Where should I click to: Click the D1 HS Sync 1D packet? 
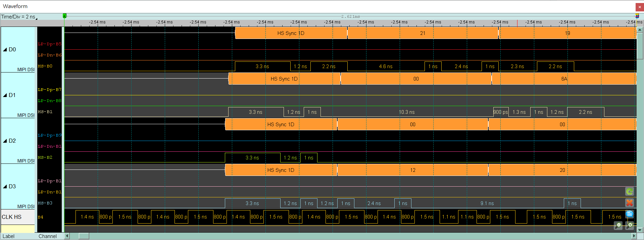284,79
